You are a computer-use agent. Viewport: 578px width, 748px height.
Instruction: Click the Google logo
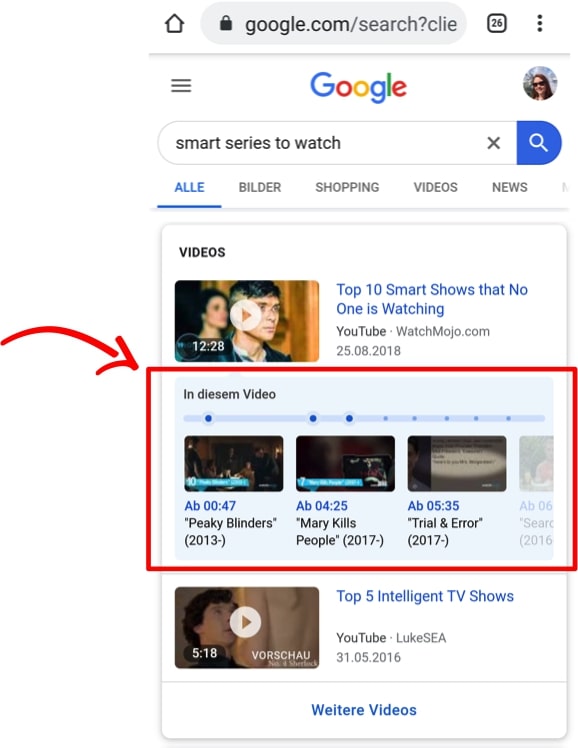pos(358,87)
